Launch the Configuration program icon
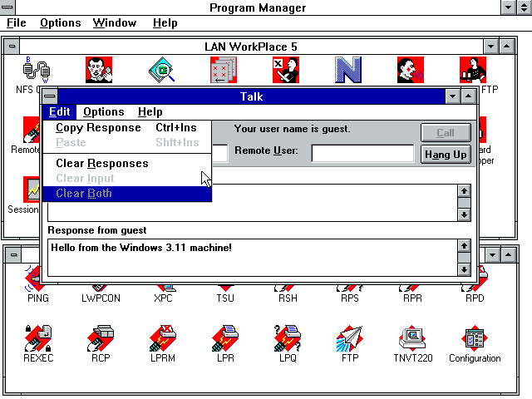 (x=475, y=338)
